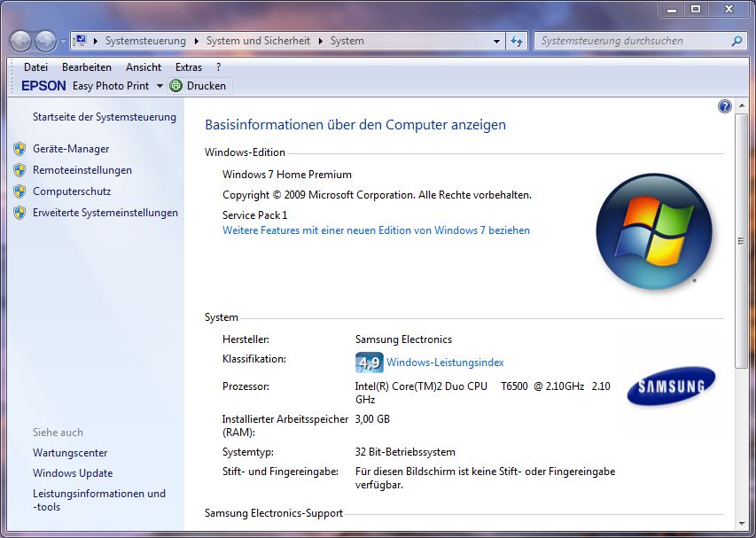Click the Drucken print button

pyautogui.click(x=199, y=86)
